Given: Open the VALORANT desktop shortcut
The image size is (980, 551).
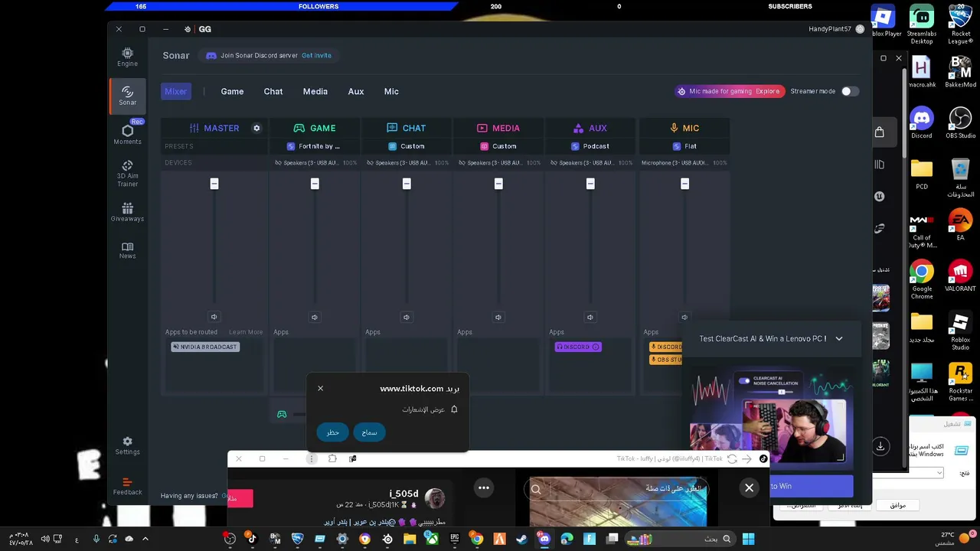Looking at the screenshot, I should pyautogui.click(x=960, y=275).
